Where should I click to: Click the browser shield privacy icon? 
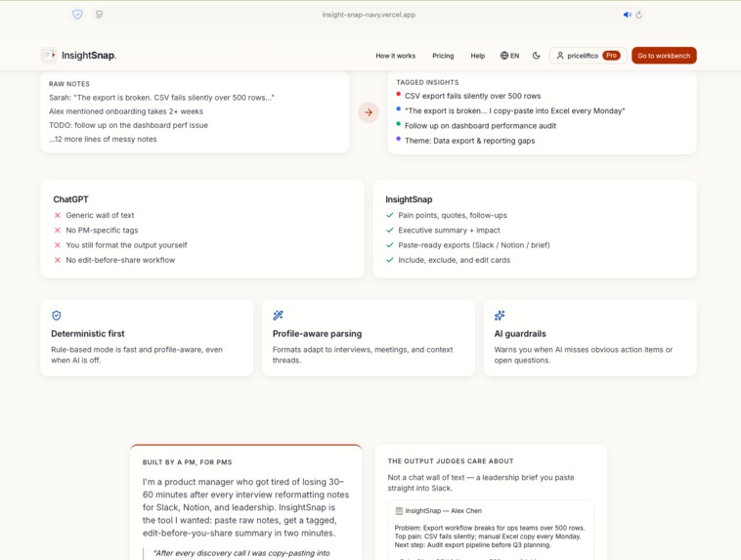77,15
